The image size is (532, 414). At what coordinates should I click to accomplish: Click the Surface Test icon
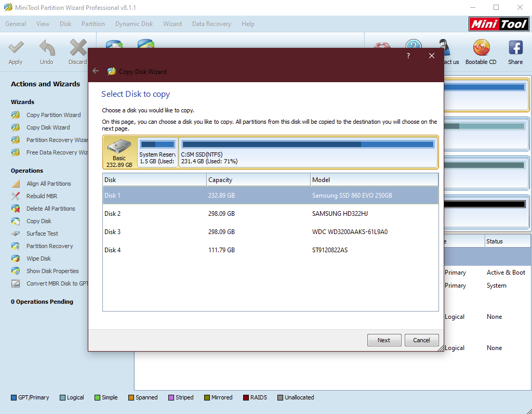(x=16, y=234)
